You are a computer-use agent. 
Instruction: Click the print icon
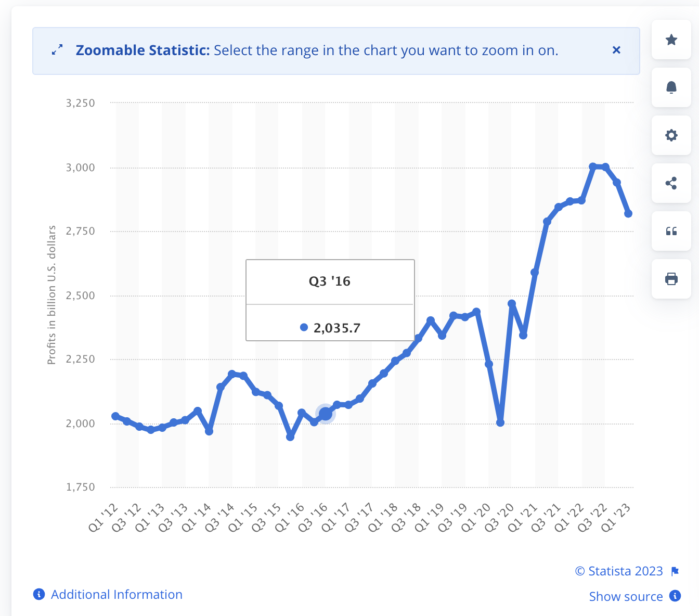(x=671, y=279)
